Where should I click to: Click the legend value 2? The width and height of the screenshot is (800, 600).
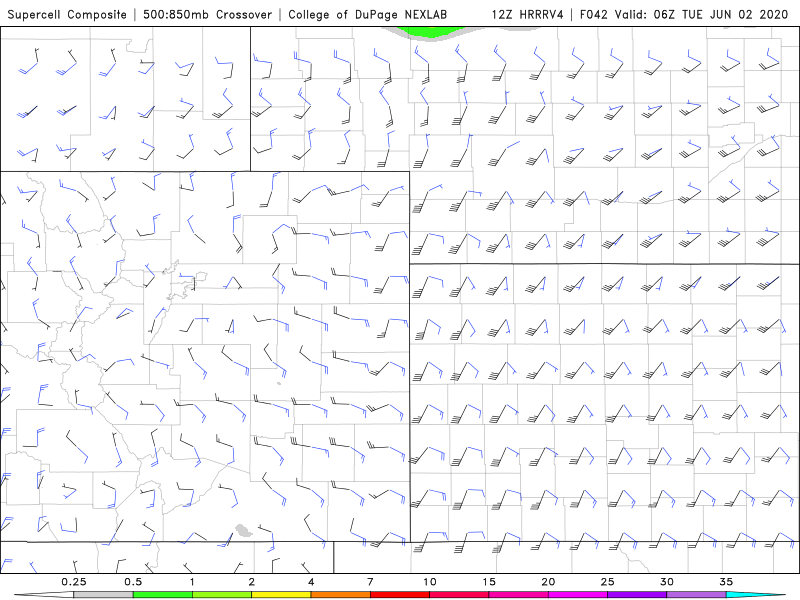click(x=252, y=582)
